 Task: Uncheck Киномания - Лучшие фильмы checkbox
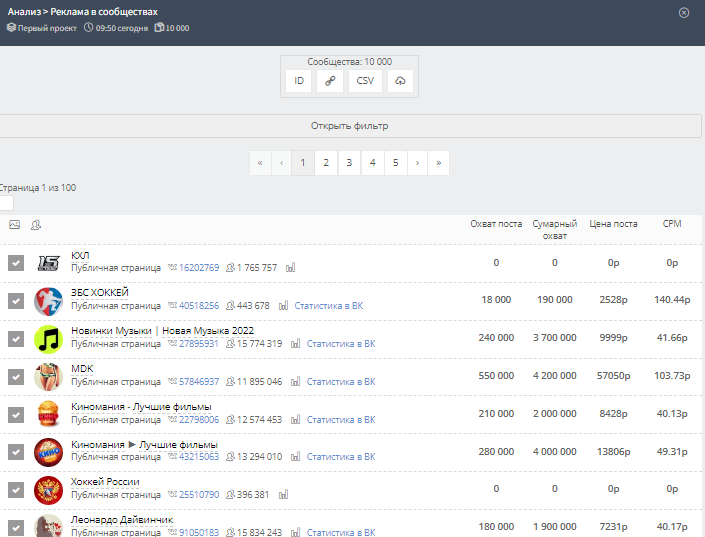[16, 414]
